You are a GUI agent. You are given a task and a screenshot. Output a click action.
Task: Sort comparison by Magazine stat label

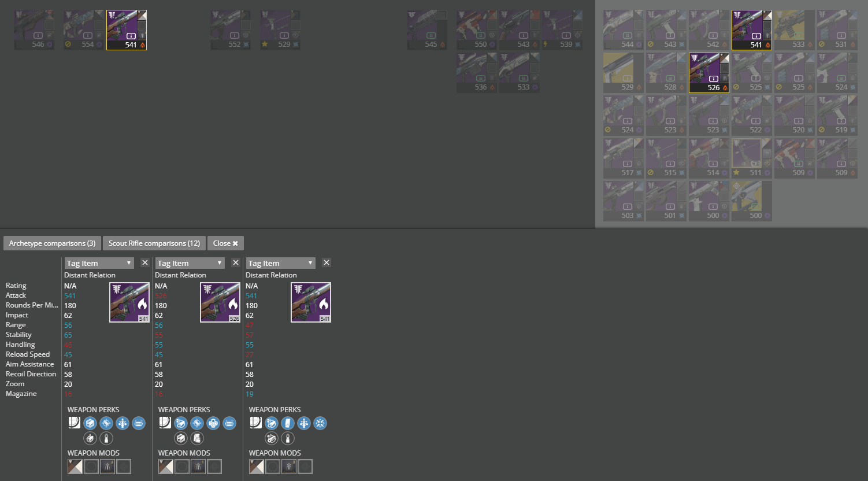click(21, 394)
